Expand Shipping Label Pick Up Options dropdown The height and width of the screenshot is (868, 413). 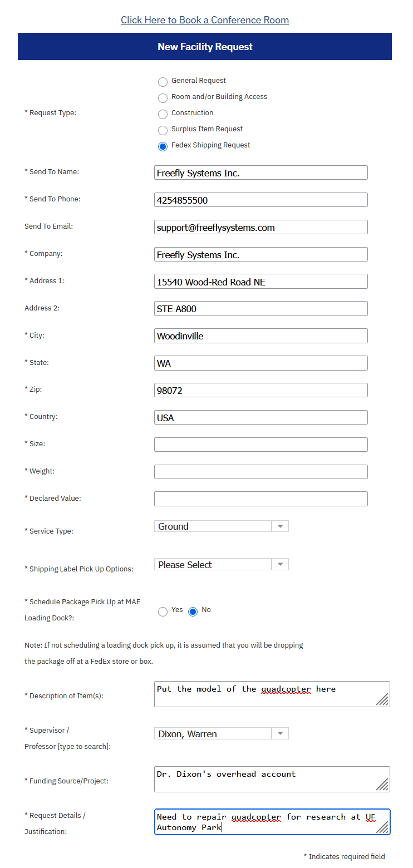(x=280, y=565)
